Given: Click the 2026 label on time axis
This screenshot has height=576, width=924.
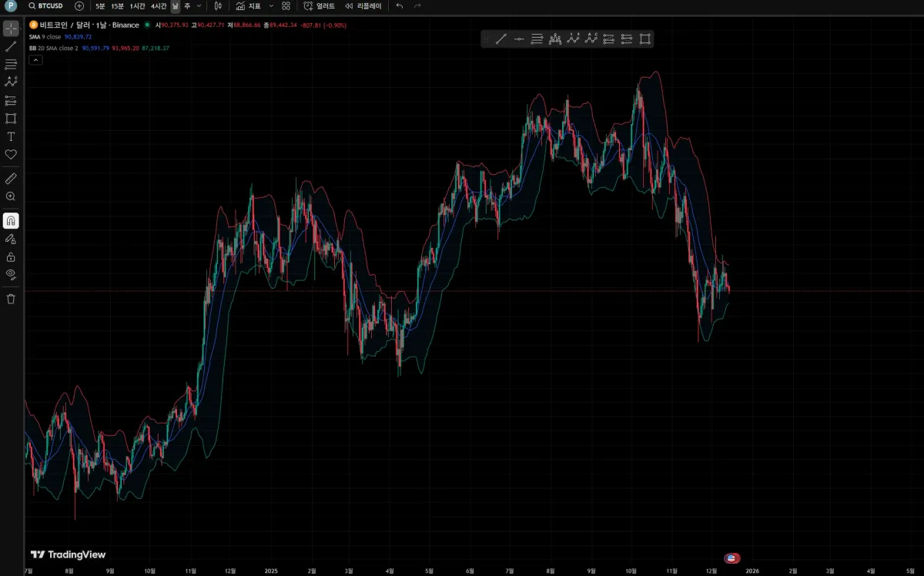Looking at the screenshot, I should click(x=752, y=571).
